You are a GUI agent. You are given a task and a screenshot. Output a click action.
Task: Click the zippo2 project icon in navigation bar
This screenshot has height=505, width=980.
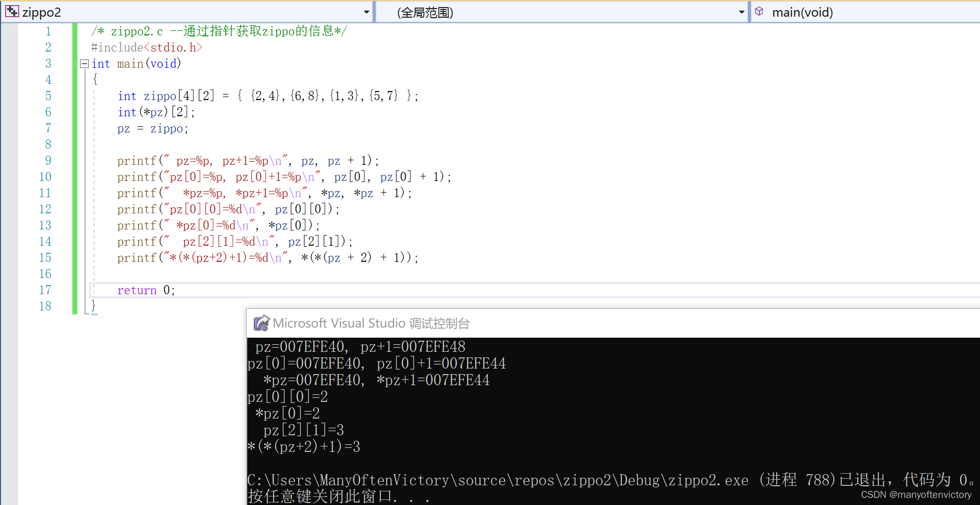(x=12, y=12)
